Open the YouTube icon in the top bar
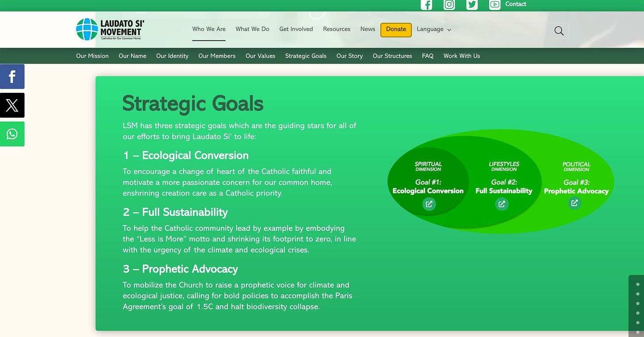The height and width of the screenshot is (337, 644). point(495,4)
